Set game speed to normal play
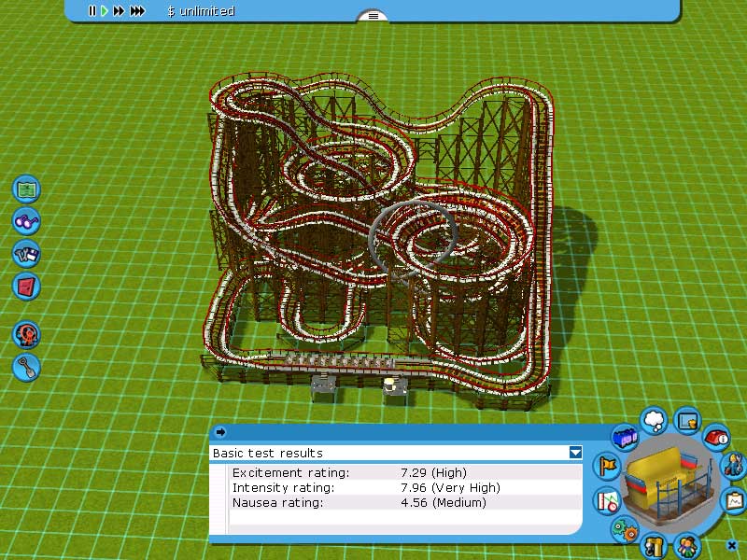Viewport: 747px width, 560px height. pyautogui.click(x=105, y=11)
